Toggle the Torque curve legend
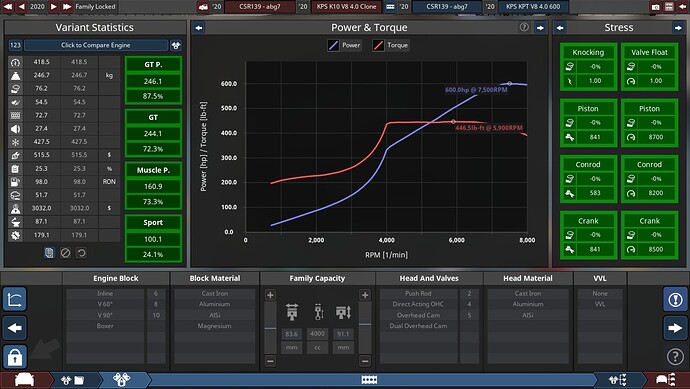 391,45
